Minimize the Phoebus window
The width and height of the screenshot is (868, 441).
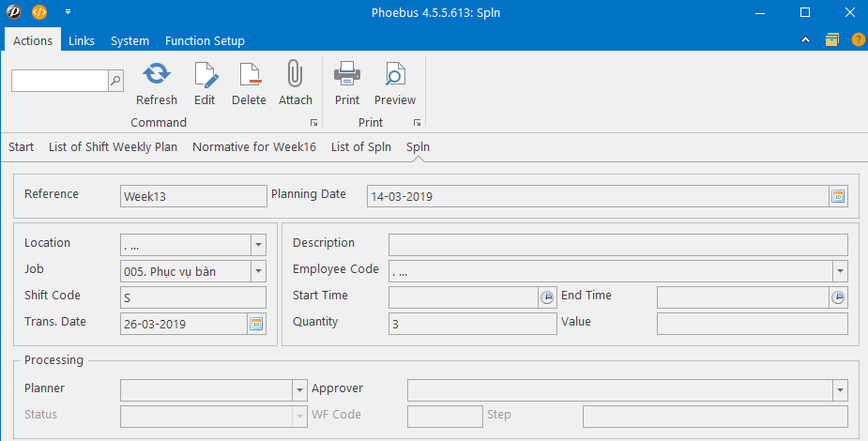point(761,12)
